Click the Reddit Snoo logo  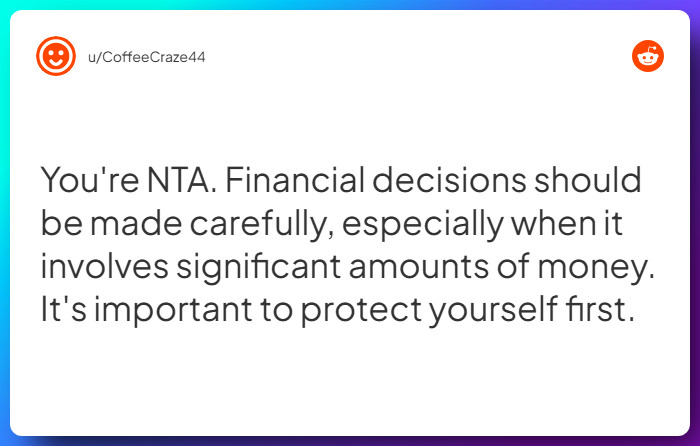[x=648, y=56]
